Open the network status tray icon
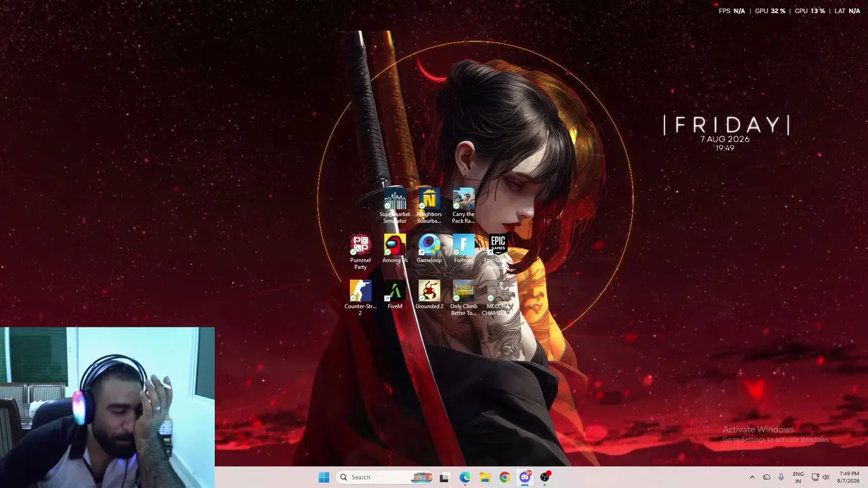868x488 pixels. point(815,477)
